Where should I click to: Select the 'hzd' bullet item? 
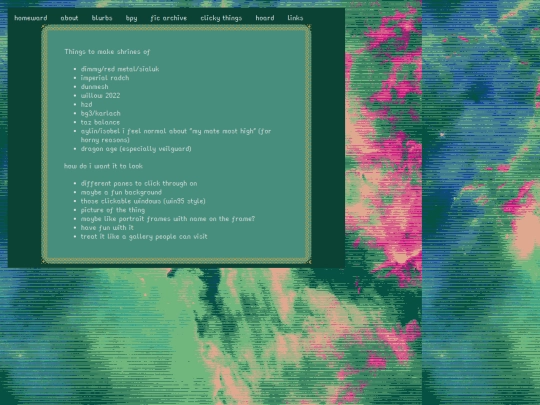(86, 104)
